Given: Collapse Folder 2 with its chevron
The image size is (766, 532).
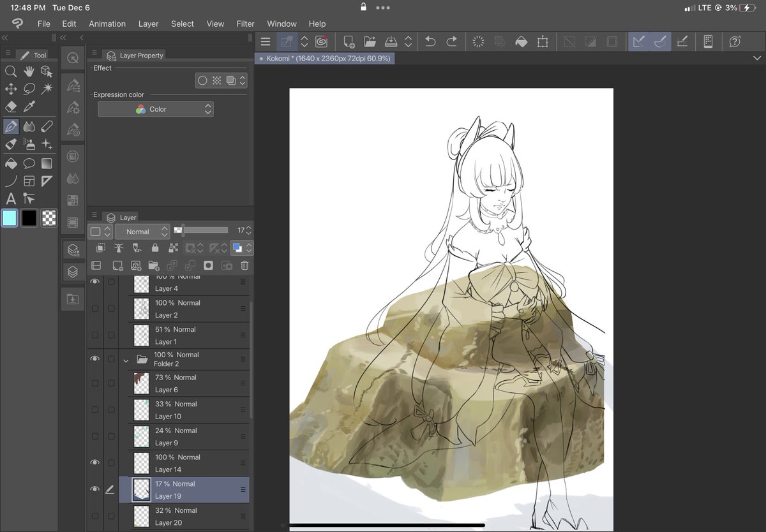Looking at the screenshot, I should point(126,360).
